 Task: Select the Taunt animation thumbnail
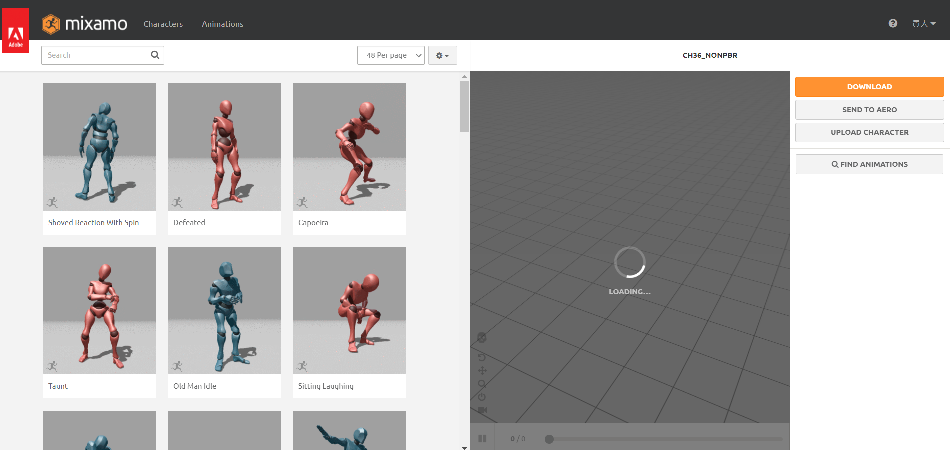[99, 311]
